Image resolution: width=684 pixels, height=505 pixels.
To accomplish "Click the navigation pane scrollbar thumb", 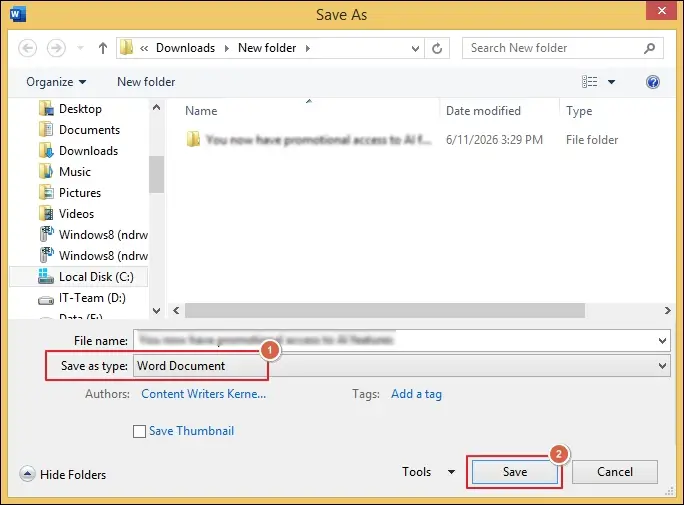I will 156,174.
